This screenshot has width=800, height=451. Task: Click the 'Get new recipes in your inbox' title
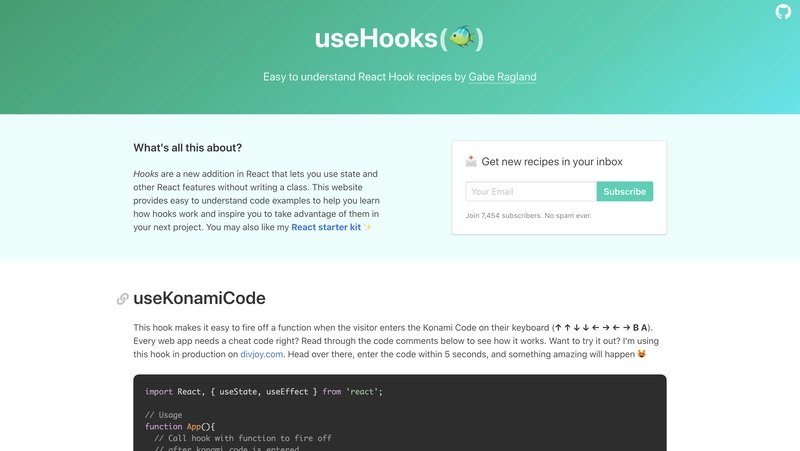(x=552, y=161)
